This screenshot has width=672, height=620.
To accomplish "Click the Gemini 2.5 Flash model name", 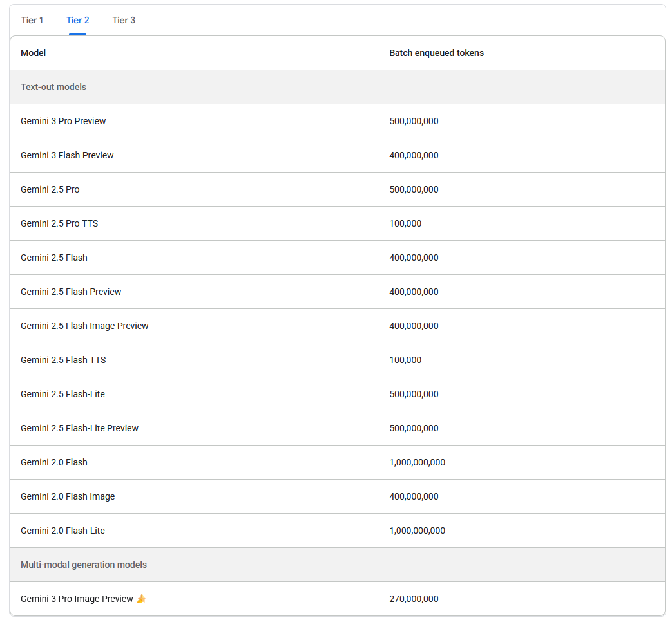I will pos(54,258).
